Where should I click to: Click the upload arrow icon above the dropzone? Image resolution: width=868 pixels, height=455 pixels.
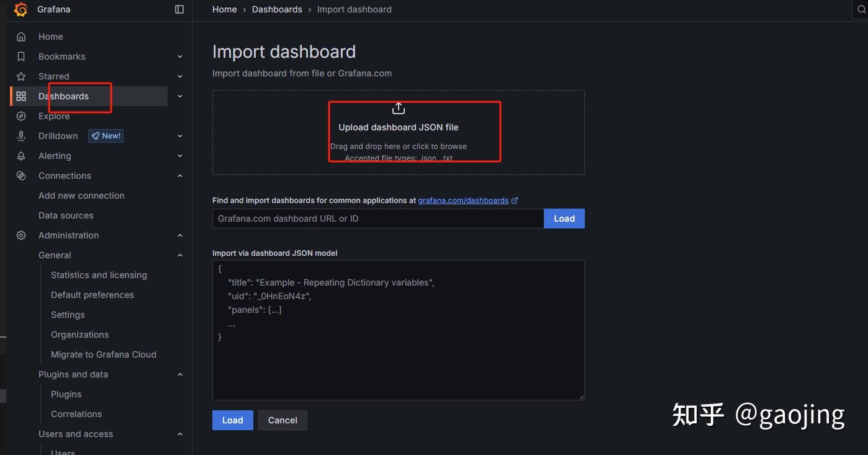point(398,107)
